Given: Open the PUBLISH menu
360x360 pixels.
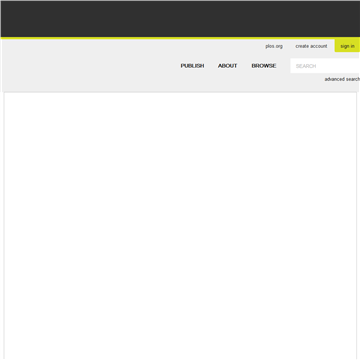Looking at the screenshot, I should point(192,66).
